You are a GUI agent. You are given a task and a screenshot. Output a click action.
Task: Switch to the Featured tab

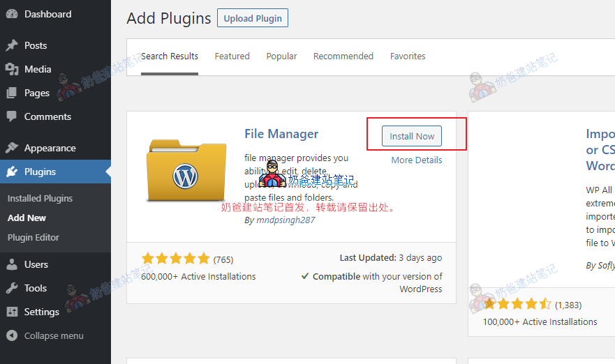click(232, 56)
